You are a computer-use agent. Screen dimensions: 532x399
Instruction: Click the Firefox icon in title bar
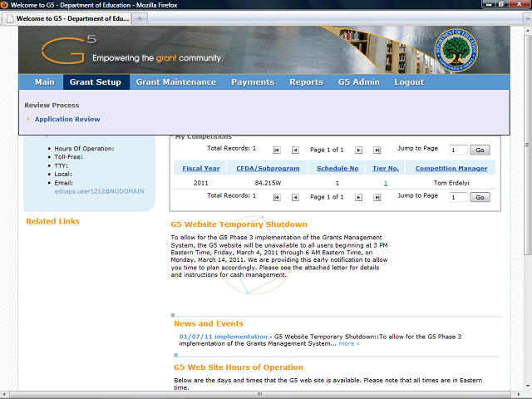[x=4, y=5]
